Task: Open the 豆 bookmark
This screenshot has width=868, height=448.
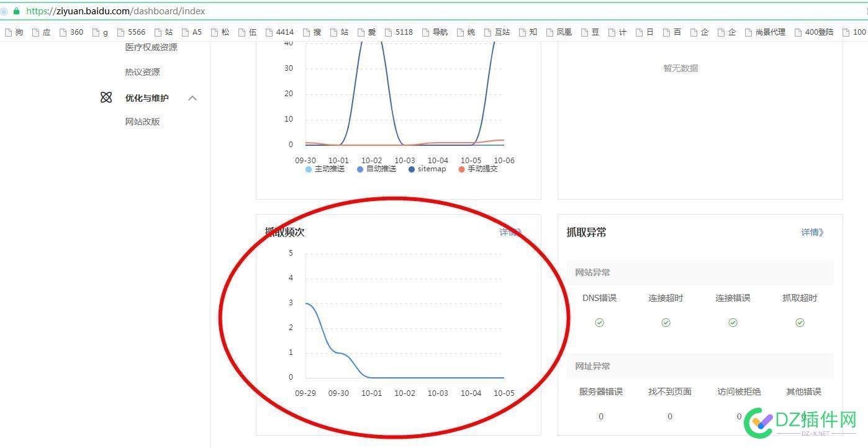Action: 590,32
